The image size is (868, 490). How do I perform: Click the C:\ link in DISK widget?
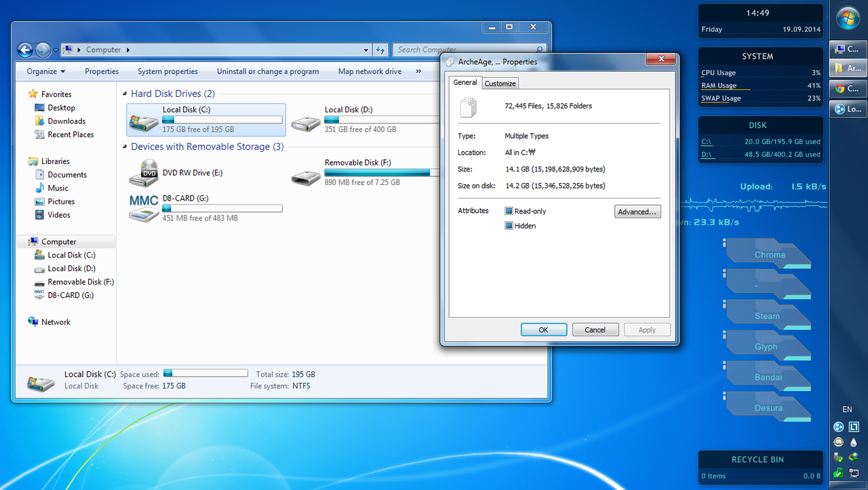coord(706,142)
